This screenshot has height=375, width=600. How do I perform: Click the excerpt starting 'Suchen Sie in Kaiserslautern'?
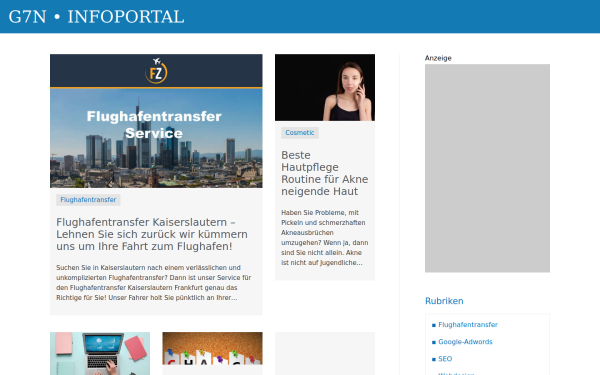[x=154, y=282]
